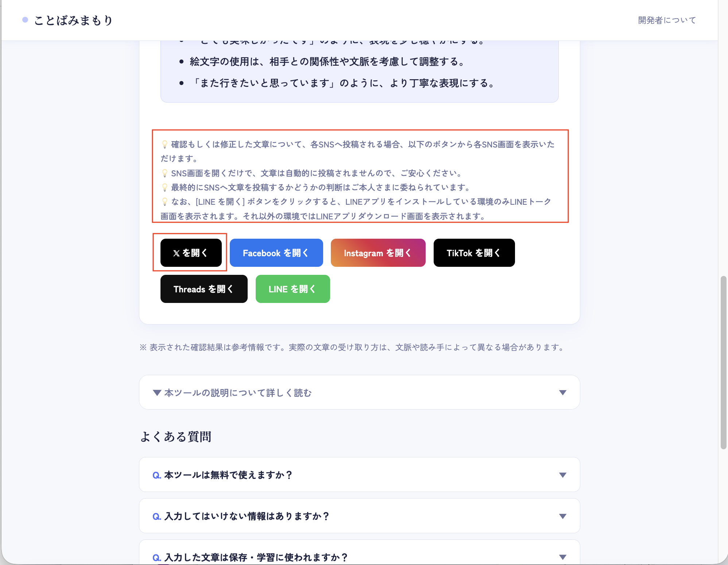Open Instagram using the gradient button

pos(378,252)
